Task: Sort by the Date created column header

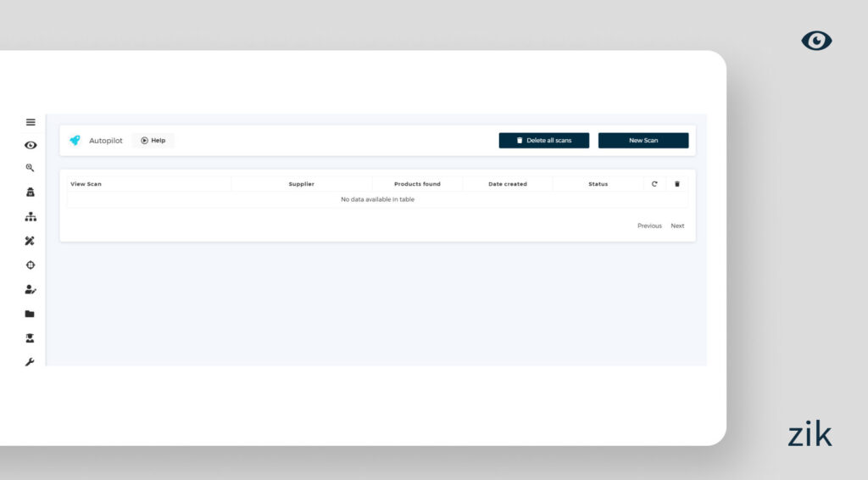Action: [507, 184]
